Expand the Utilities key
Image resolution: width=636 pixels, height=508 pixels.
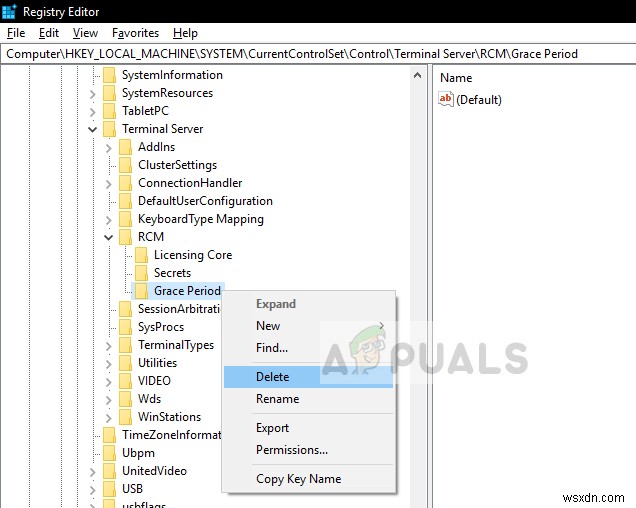(108, 364)
